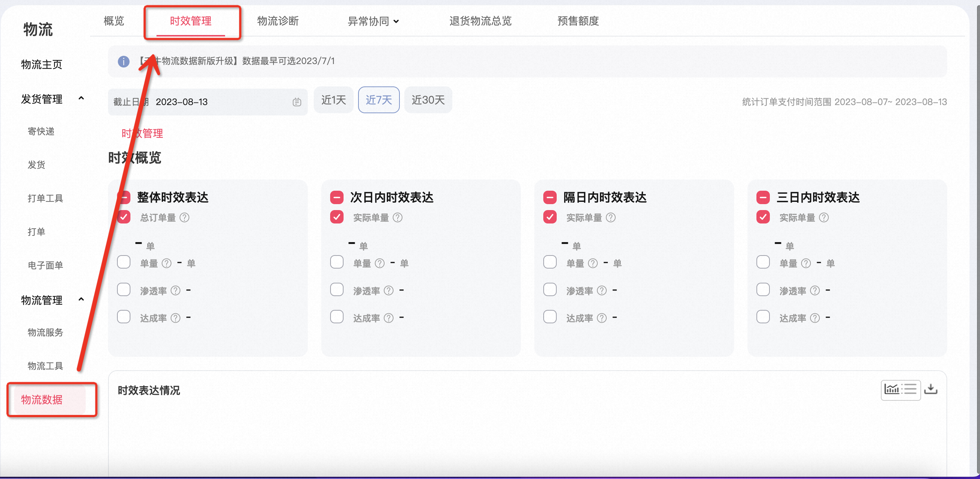The width and height of the screenshot is (980, 479).
Task: Click help icon next to 总订单量
Action: coord(184,218)
